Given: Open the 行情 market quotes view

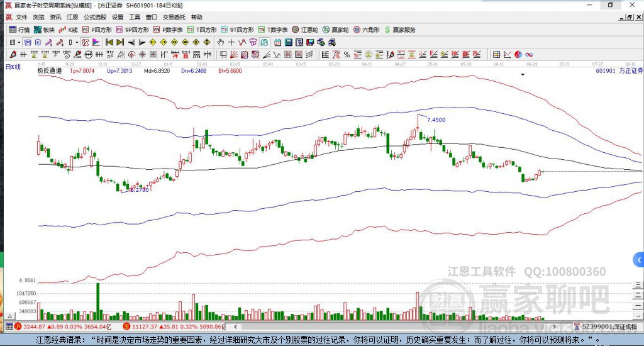Looking at the screenshot, I should (x=19, y=30).
